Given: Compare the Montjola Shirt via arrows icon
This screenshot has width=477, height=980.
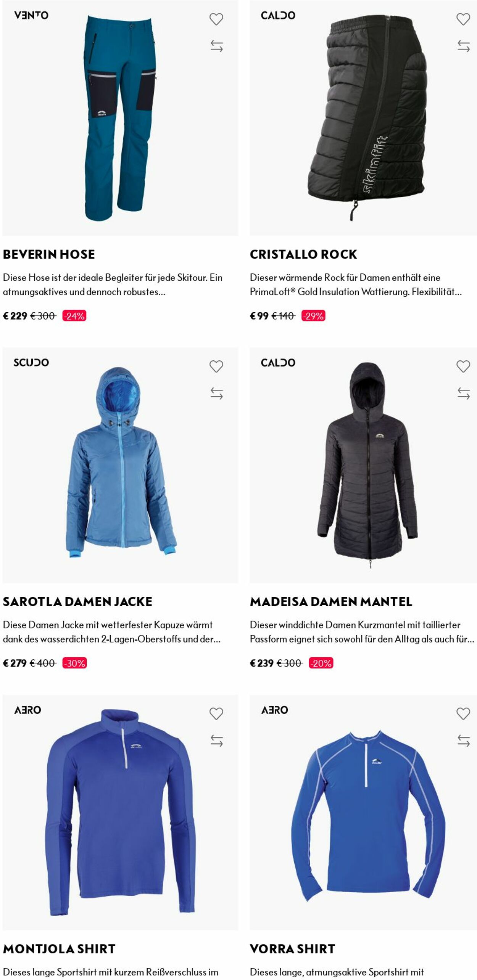Looking at the screenshot, I should click(216, 741).
